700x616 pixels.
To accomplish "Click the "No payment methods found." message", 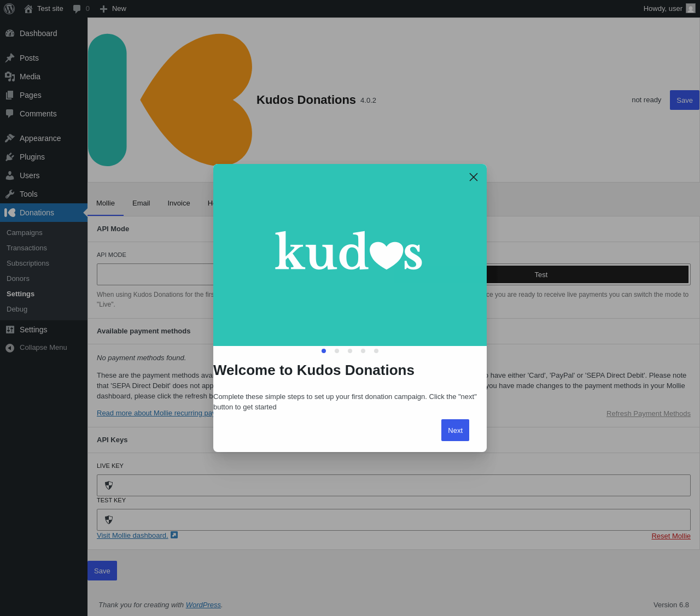I will [141, 358].
